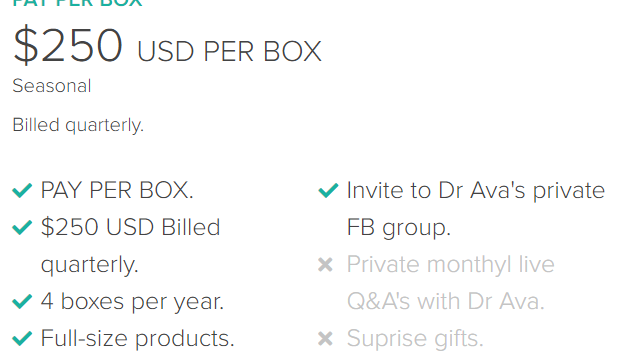Open the Invite to Dr Ava's private text

476,190
